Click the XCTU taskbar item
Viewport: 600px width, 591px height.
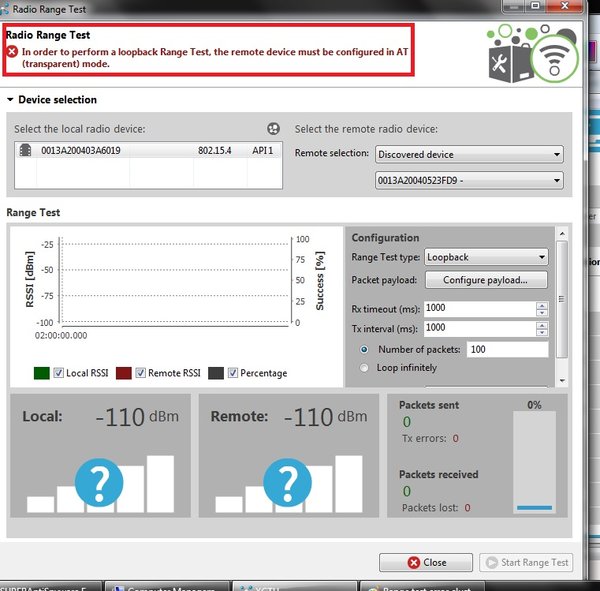[x=294, y=587]
